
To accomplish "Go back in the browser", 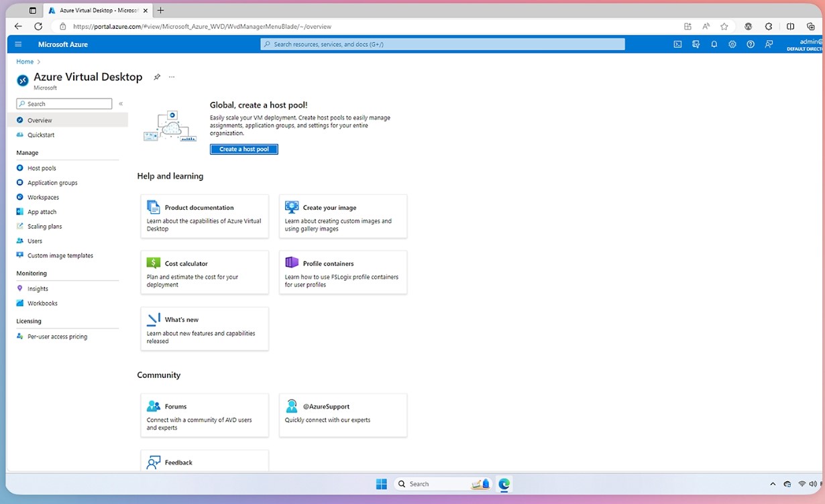I will point(18,26).
